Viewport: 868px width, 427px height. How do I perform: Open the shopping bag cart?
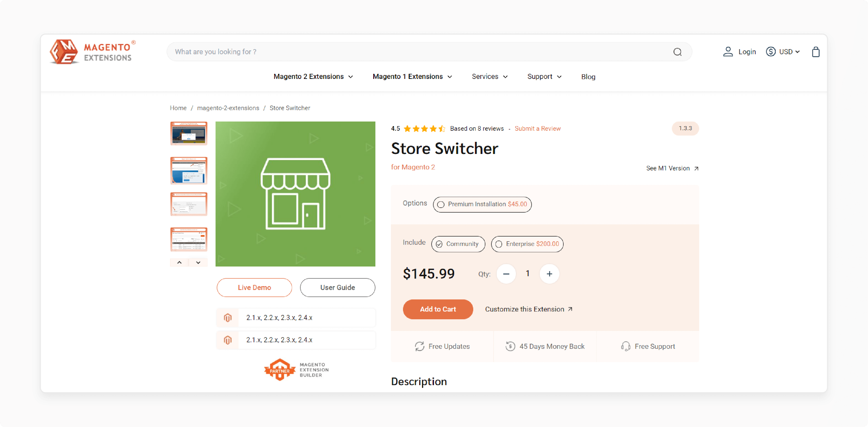(x=815, y=52)
